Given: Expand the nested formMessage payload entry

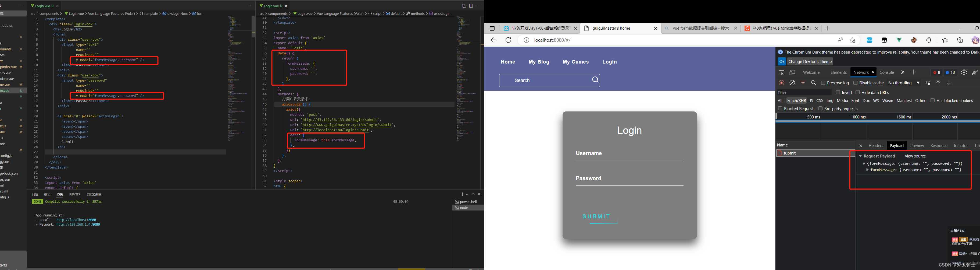Looking at the screenshot, I should tap(867, 170).
